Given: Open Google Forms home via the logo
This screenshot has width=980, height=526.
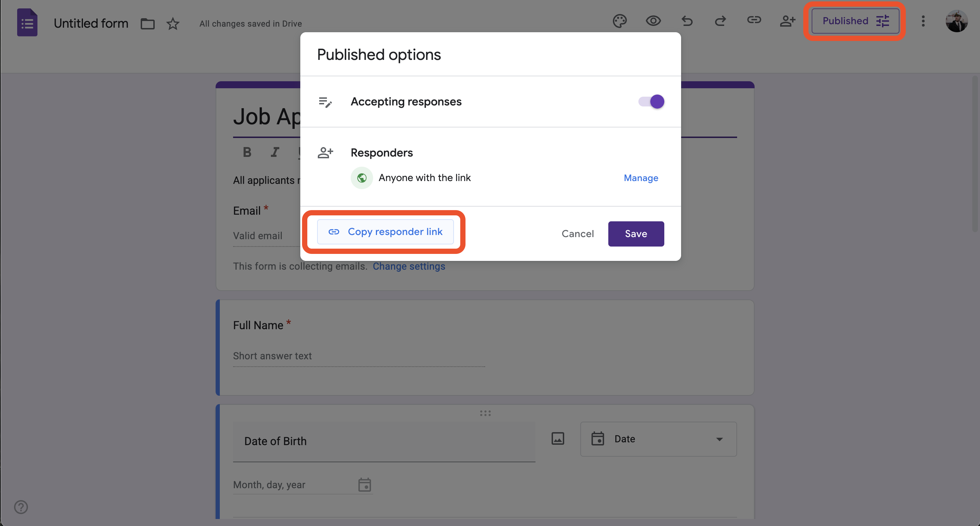Looking at the screenshot, I should tap(27, 22).
